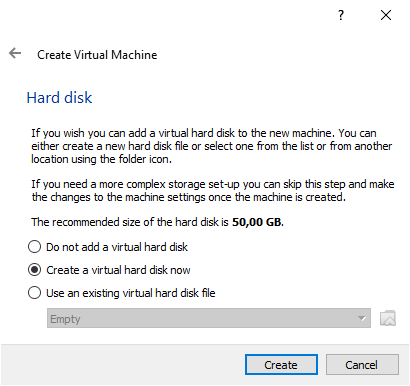Click the Create button
The image size is (410, 386).
[x=281, y=365]
